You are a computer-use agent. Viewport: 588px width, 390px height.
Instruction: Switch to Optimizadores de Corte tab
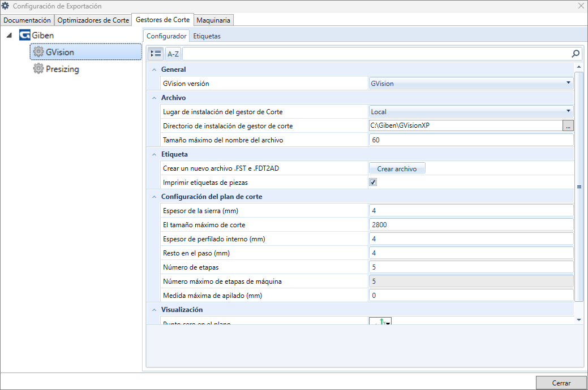click(x=93, y=20)
